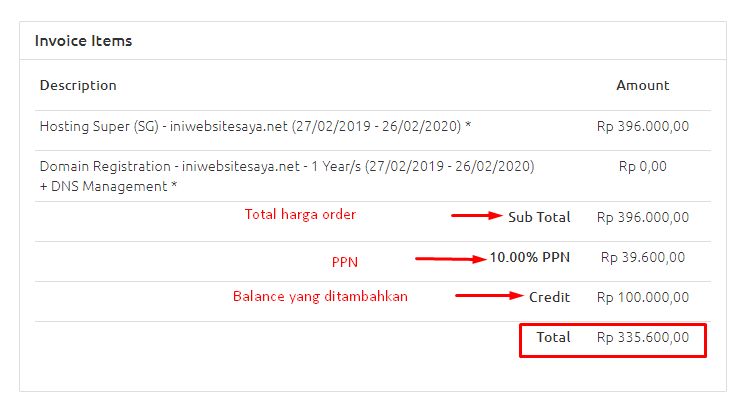
Task: Click the red arrow pointing to Credit
Action: [490, 296]
